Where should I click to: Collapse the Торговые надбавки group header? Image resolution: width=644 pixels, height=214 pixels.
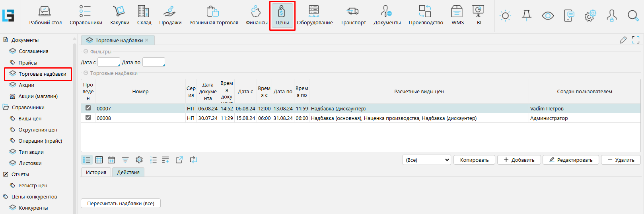(x=86, y=73)
